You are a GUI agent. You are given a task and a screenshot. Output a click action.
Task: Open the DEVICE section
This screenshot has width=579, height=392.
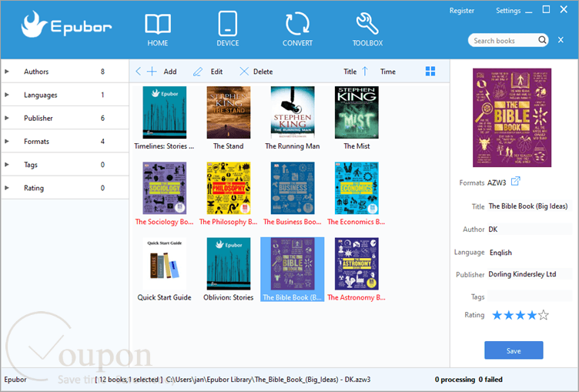227,30
